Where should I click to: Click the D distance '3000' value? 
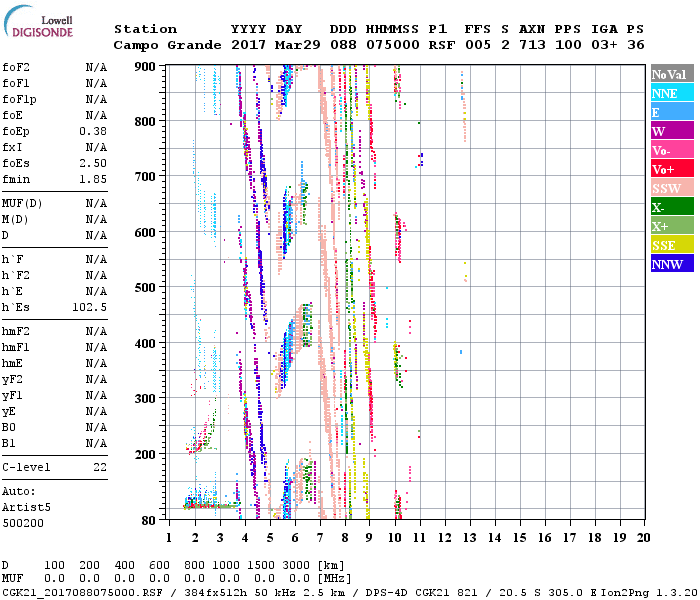point(296,565)
